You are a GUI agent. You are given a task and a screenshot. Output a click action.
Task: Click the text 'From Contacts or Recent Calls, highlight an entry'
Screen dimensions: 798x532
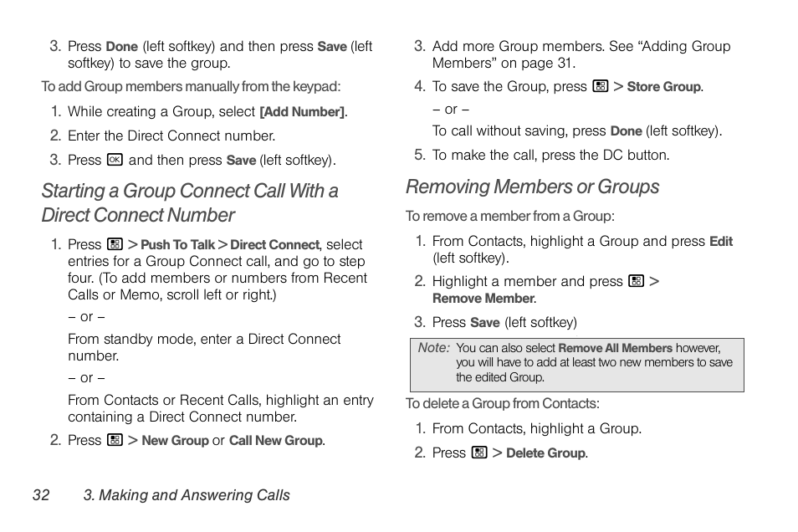tap(220, 400)
